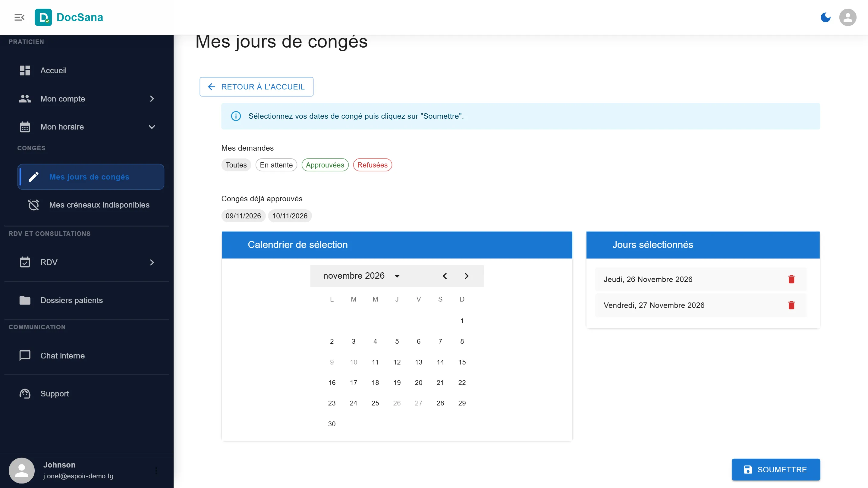Filter requests by Approuvées
The width and height of the screenshot is (868, 488).
pyautogui.click(x=325, y=165)
